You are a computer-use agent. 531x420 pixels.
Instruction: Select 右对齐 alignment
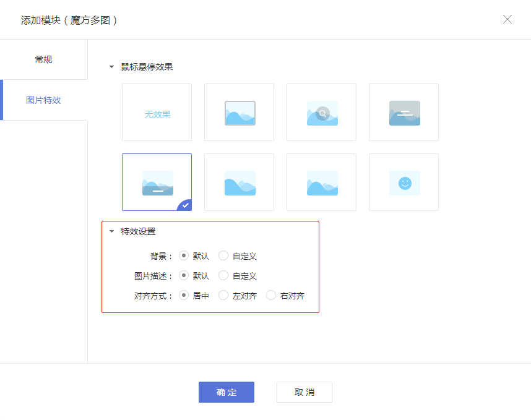coord(271,295)
